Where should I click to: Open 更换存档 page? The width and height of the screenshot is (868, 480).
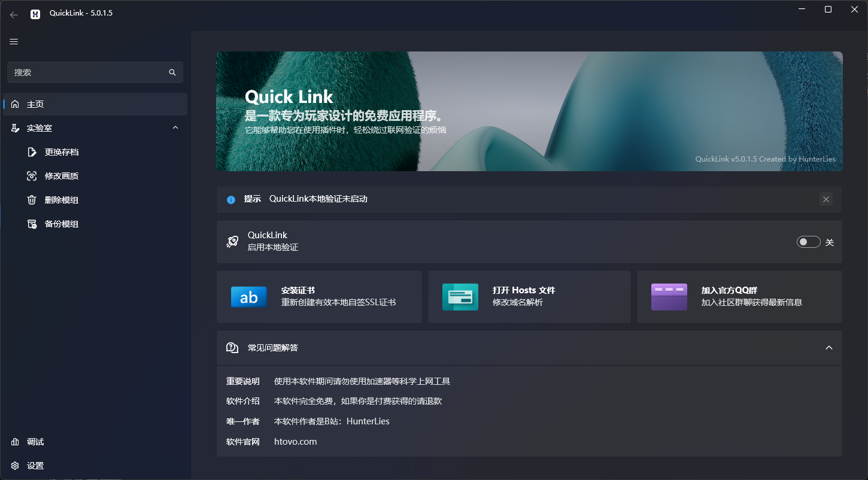(95, 152)
